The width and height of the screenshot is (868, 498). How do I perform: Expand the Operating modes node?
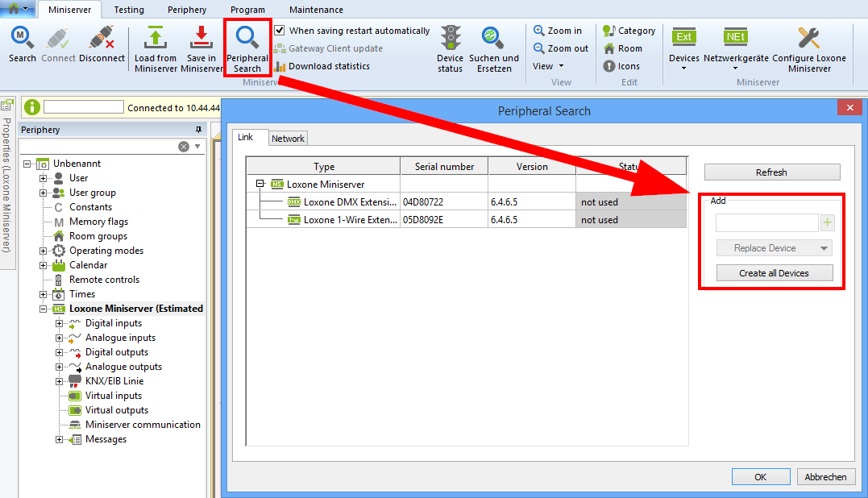(x=43, y=251)
